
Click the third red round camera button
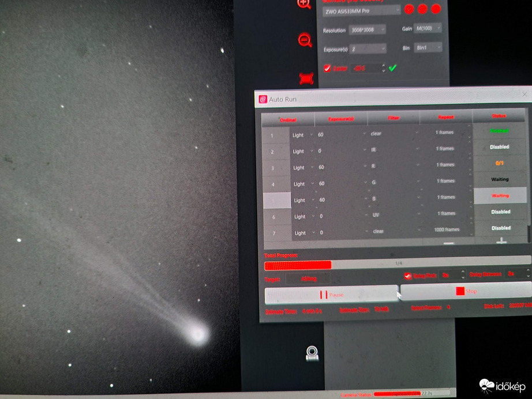coord(436,9)
